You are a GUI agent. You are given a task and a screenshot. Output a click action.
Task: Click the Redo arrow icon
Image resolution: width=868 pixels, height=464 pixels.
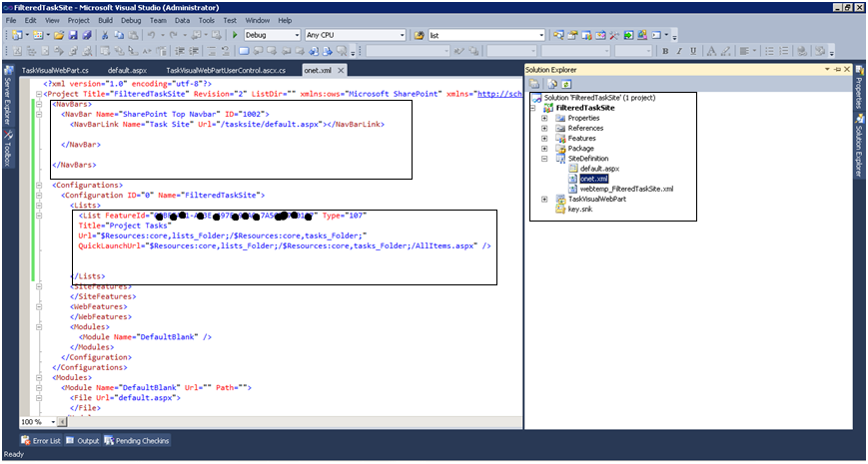[x=175, y=35]
